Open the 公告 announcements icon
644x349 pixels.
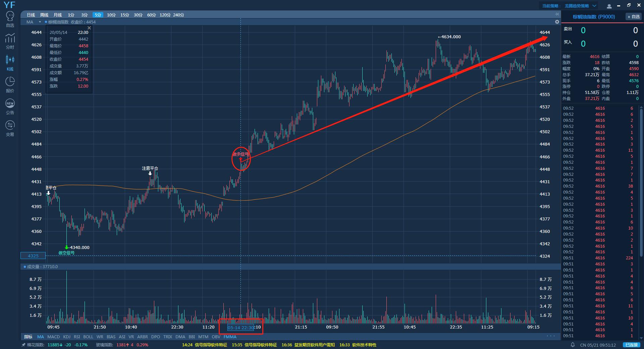[10, 106]
